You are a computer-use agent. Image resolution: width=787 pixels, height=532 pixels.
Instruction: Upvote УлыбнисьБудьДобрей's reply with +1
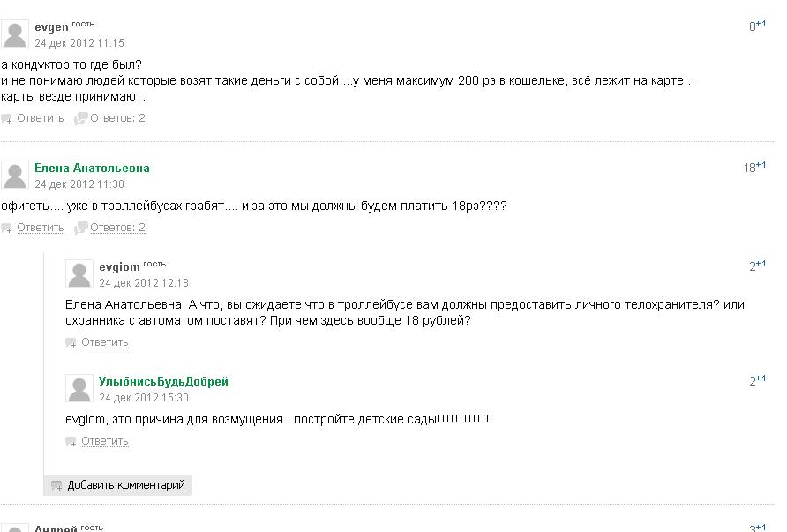coord(761,378)
